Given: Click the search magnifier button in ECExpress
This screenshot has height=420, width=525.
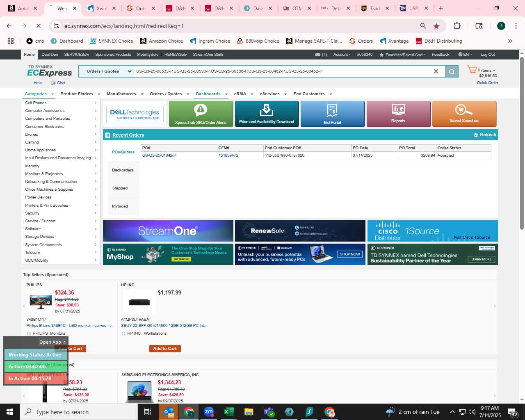Looking at the screenshot, I should tap(452, 71).
